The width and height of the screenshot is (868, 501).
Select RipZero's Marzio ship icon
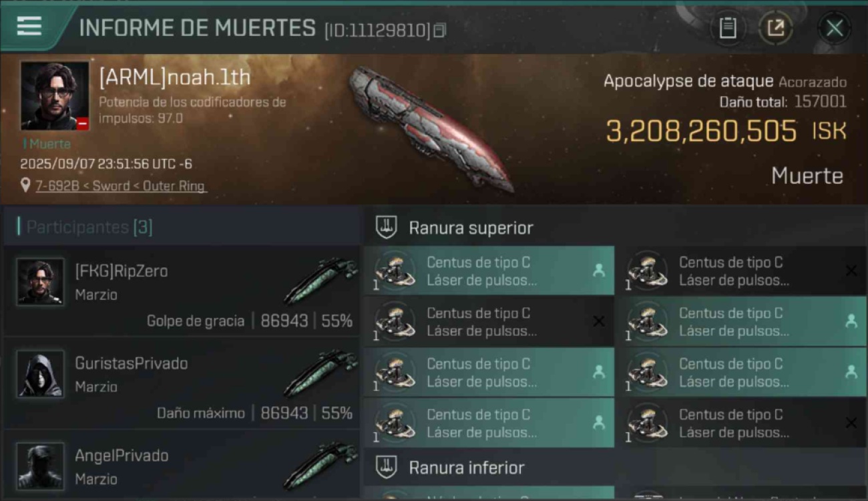(x=320, y=280)
